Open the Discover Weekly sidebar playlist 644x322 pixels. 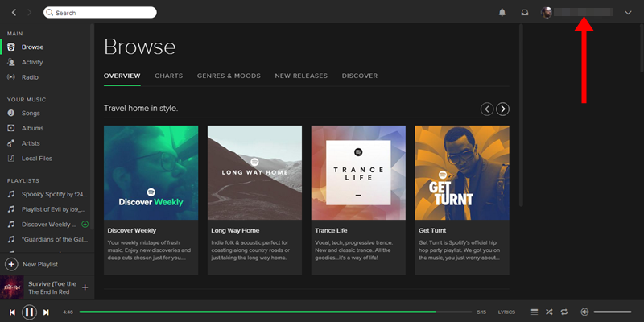(49, 225)
